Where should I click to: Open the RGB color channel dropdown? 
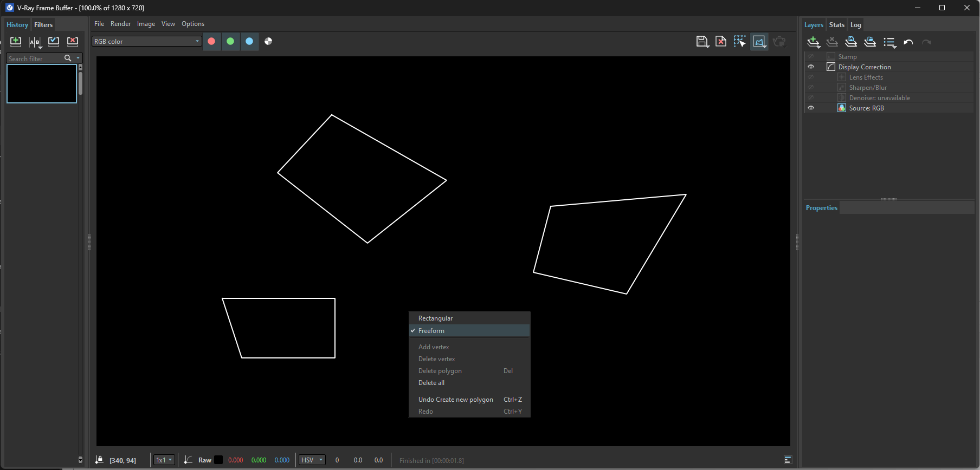(146, 42)
